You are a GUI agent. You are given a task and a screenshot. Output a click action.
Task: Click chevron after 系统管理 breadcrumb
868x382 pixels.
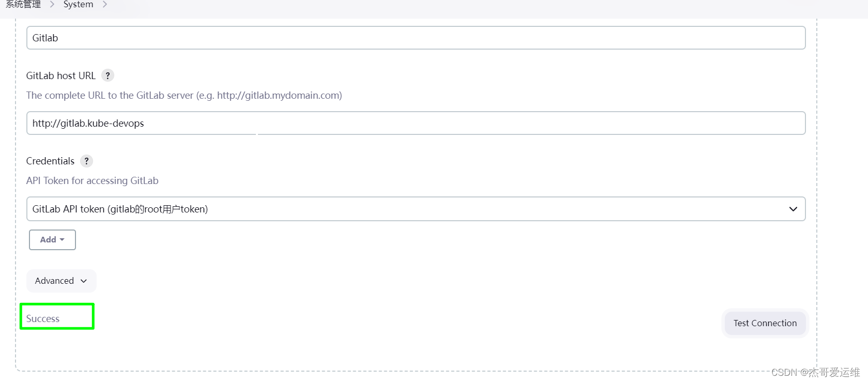click(52, 5)
